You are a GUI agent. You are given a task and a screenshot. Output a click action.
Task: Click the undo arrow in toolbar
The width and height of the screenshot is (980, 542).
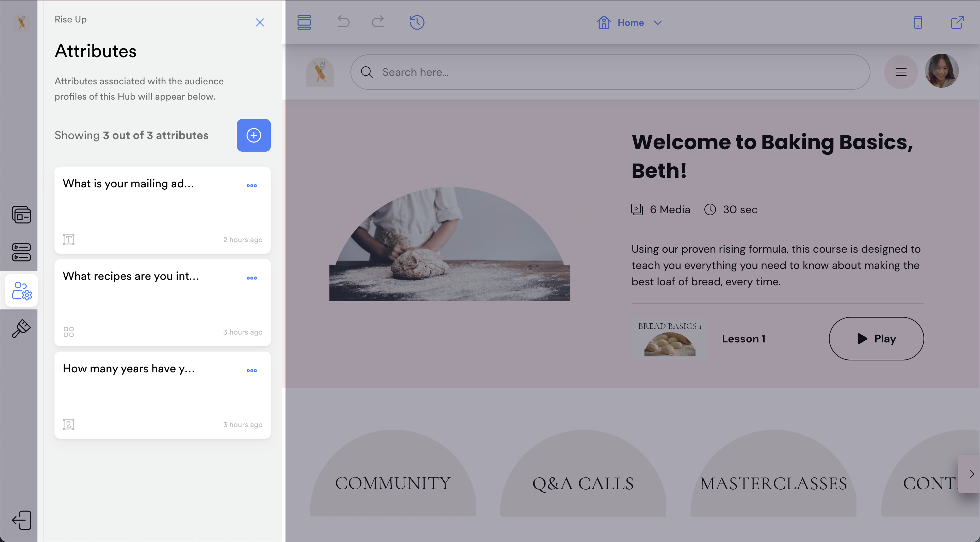click(x=343, y=22)
